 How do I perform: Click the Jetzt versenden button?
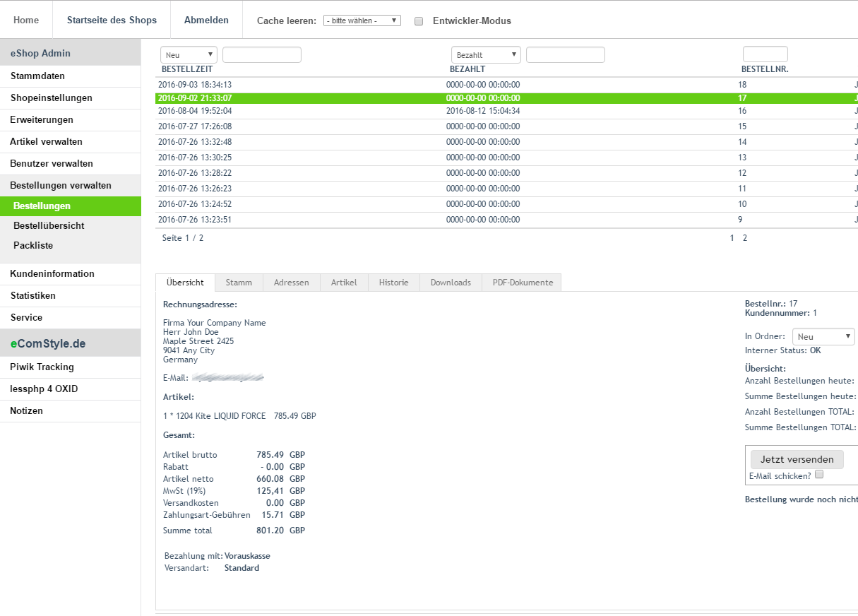click(x=797, y=459)
